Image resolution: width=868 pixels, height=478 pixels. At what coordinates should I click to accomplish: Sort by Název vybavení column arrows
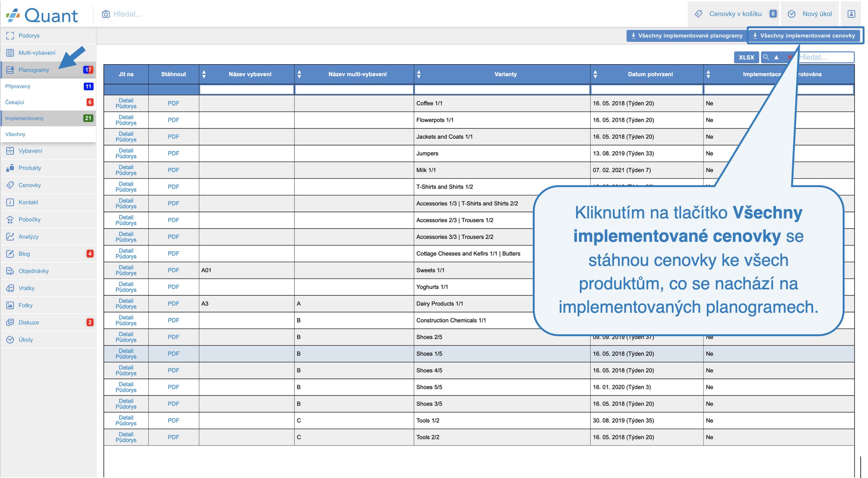(x=204, y=74)
